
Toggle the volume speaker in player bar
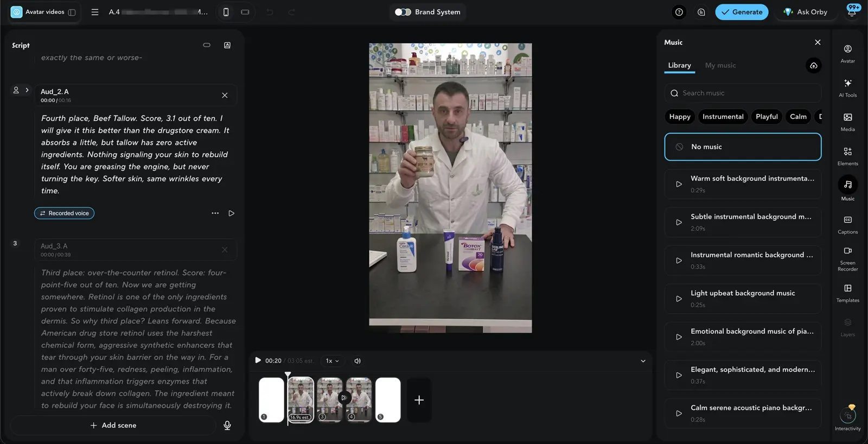[x=358, y=361]
